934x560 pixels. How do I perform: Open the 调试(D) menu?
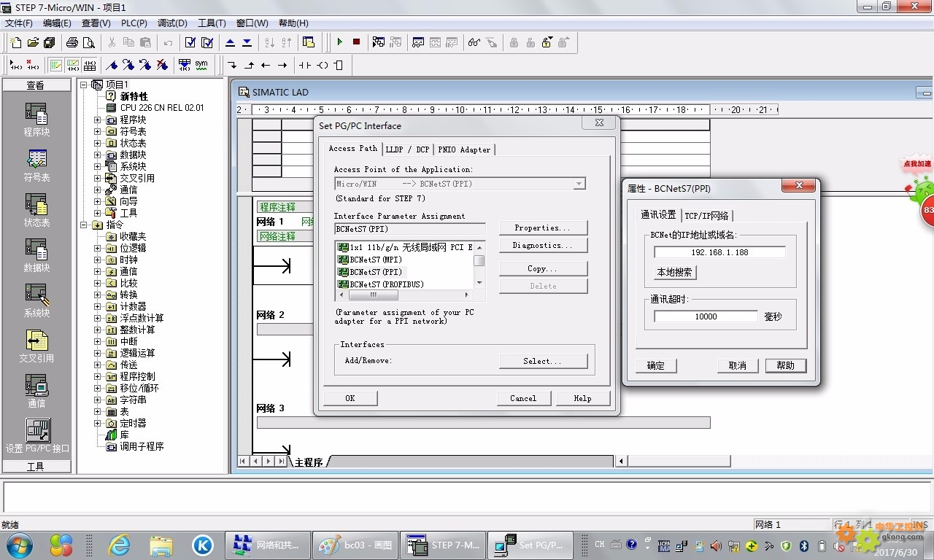172,23
